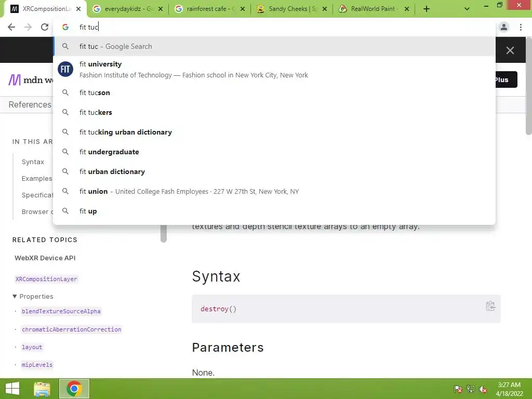The width and height of the screenshot is (532, 399).
Task: Click the muted volume tray icon
Action: [x=483, y=389]
